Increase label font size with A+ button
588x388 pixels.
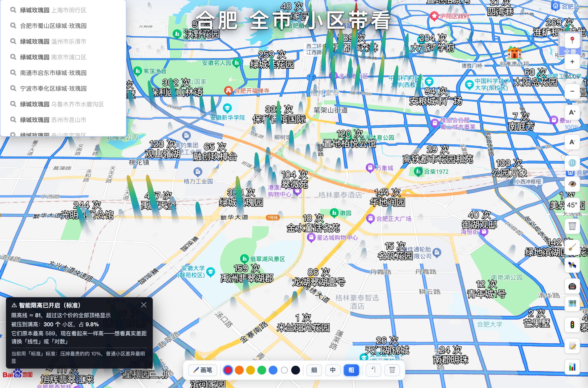572,112
